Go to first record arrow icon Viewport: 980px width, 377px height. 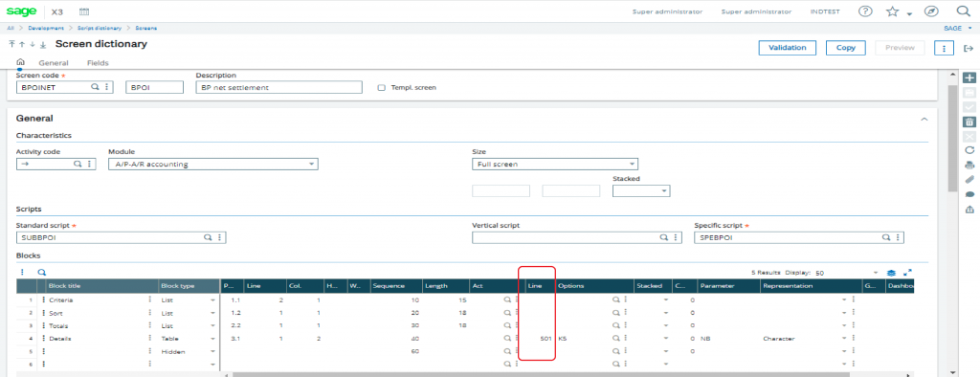coord(11,44)
